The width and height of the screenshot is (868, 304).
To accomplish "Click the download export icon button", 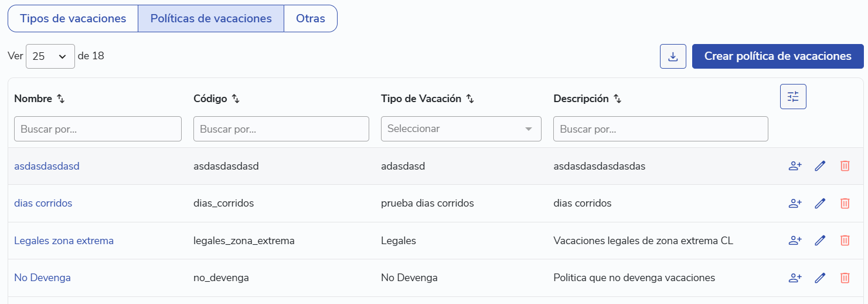I will (673, 56).
